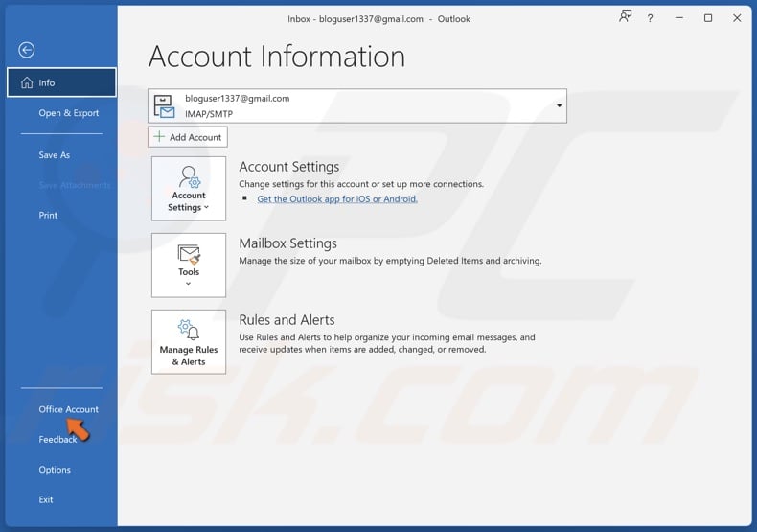The width and height of the screenshot is (757, 532).
Task: Follow the Get the Outlook app link
Action: pos(337,198)
